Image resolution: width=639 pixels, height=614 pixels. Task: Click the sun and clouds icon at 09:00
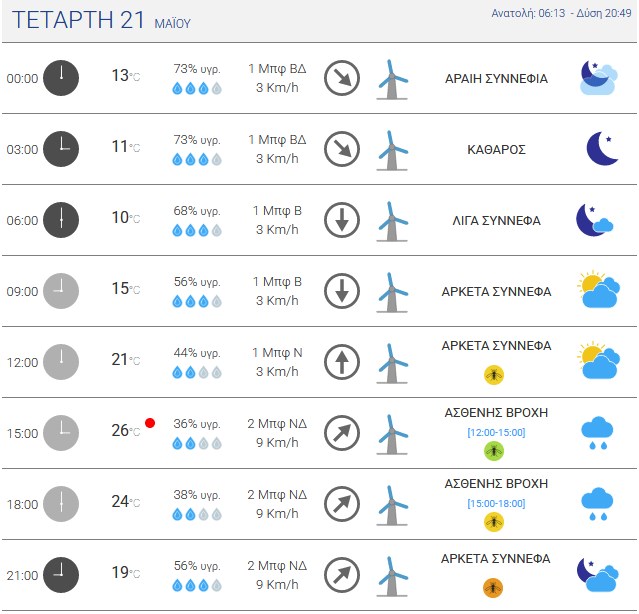598,290
